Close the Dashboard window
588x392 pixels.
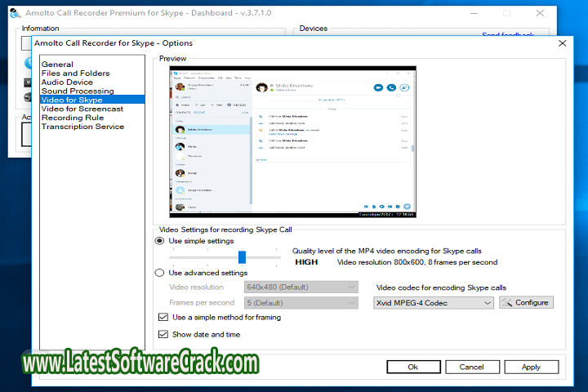pyautogui.click(x=540, y=13)
